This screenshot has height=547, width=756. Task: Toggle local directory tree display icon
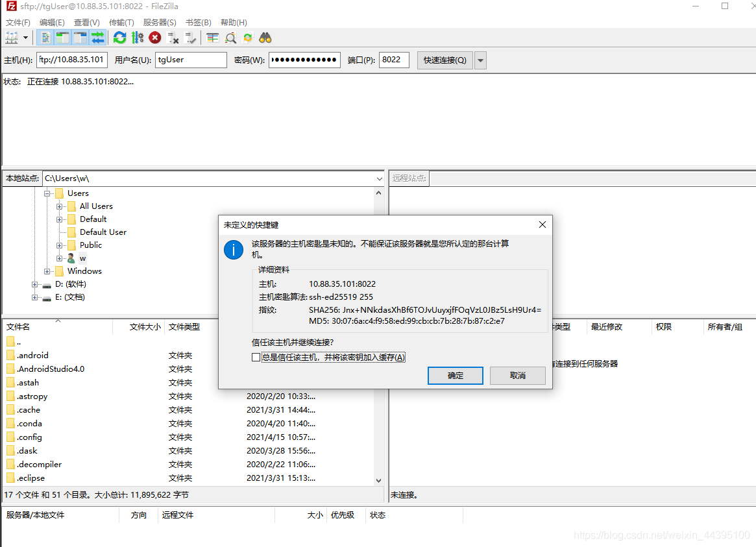(x=63, y=38)
